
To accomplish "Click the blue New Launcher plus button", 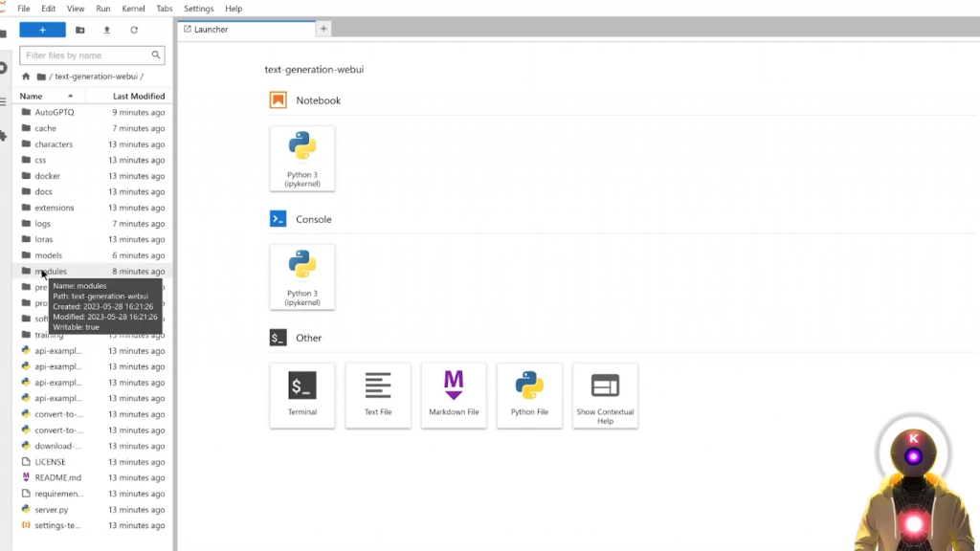I will [42, 30].
